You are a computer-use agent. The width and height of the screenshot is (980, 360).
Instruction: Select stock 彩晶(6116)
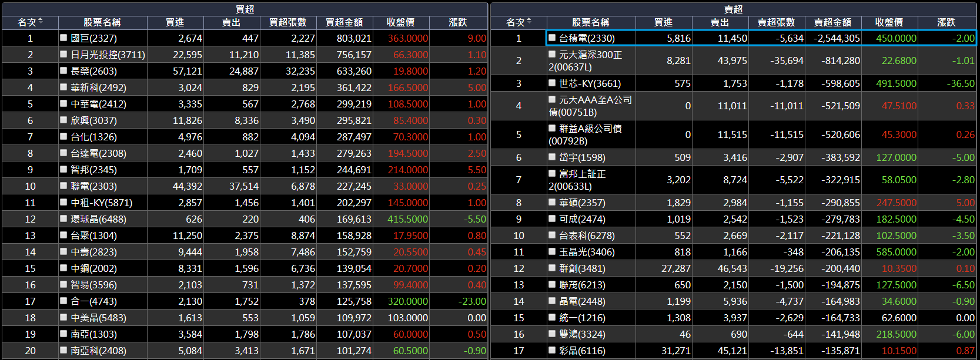click(x=582, y=351)
